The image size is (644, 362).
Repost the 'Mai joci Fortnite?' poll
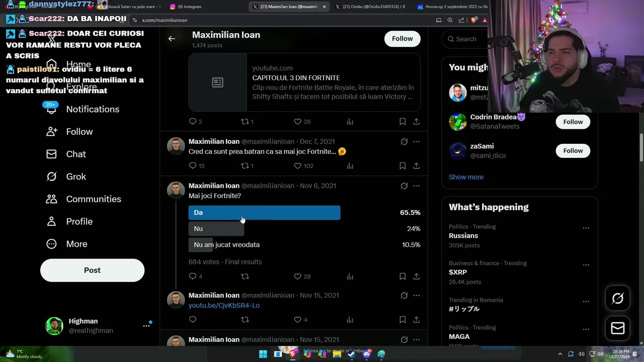[x=245, y=277]
